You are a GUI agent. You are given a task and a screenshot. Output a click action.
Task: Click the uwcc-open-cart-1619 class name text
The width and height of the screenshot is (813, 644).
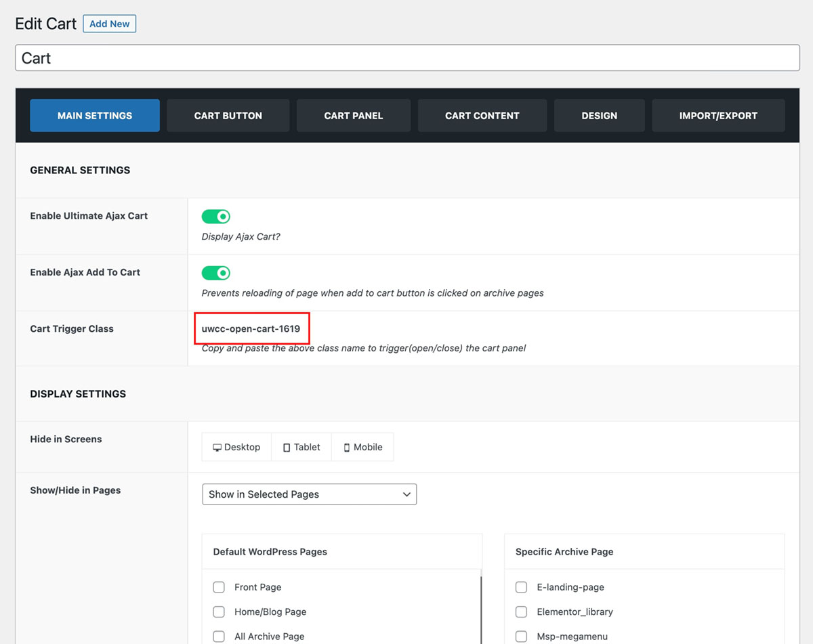coord(251,329)
